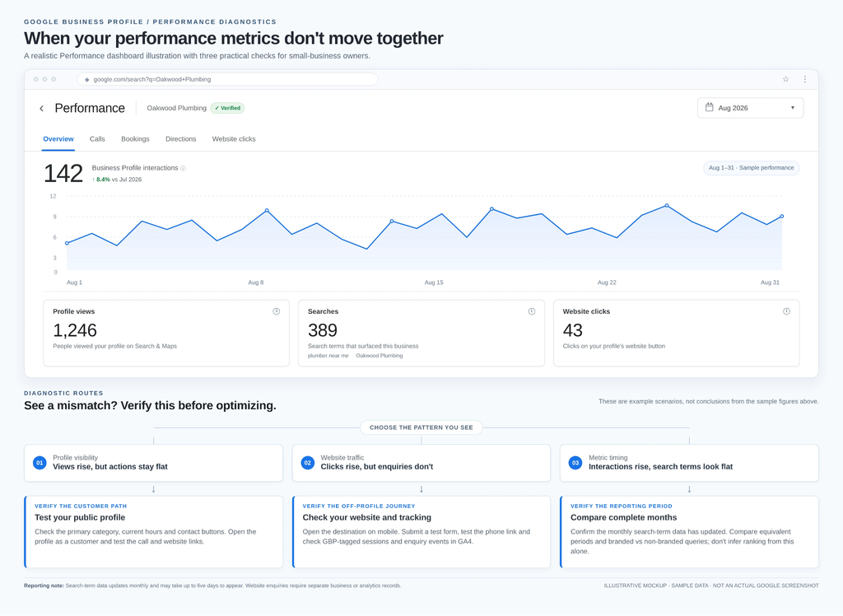
Task: Click the 03 badge for Metric timing
Action: (x=575, y=463)
